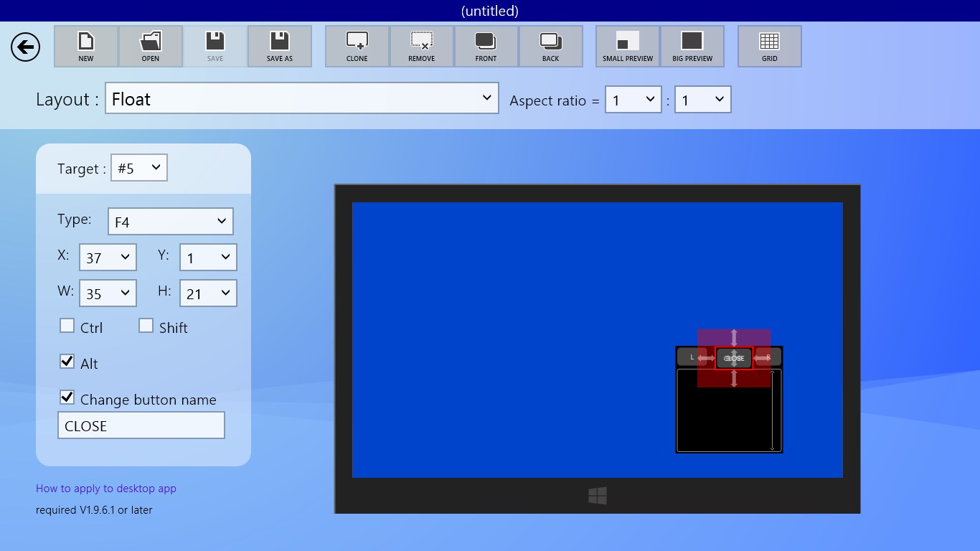Screen dimensions: 980x551
Task: Open the How to apply to desktop app link
Action: click(x=106, y=489)
